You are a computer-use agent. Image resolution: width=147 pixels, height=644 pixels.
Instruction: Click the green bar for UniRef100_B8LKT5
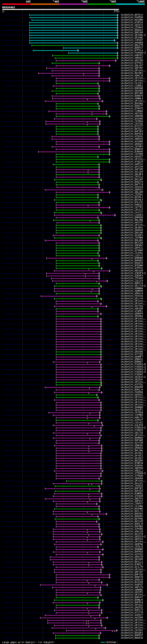click(x=75, y=45)
